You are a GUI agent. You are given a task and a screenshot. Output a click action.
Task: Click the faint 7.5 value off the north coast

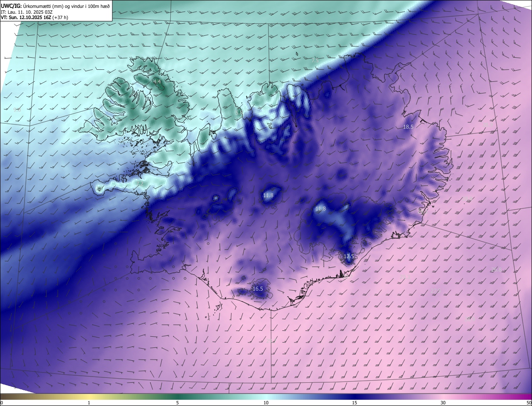coord(315,60)
